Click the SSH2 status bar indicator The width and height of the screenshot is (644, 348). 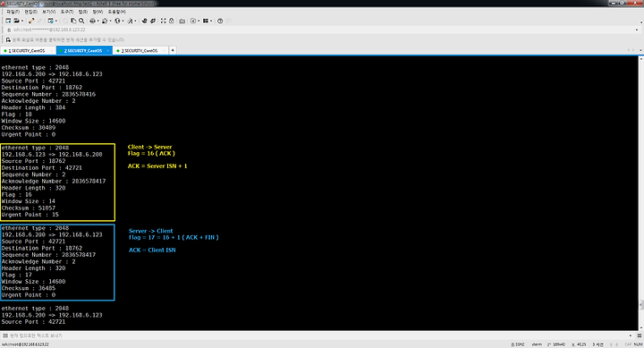point(518,344)
